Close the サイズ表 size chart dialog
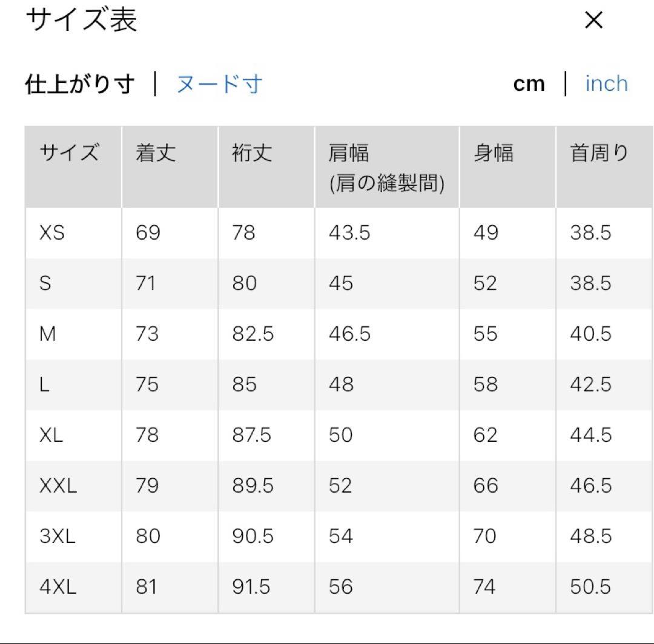This screenshot has height=644, width=654. 594,21
